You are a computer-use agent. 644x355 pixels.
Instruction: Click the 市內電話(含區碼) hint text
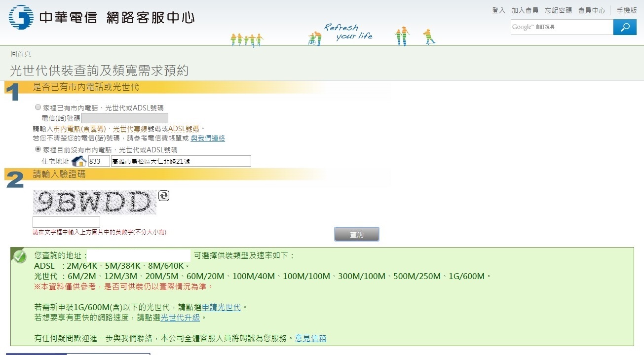80,128
